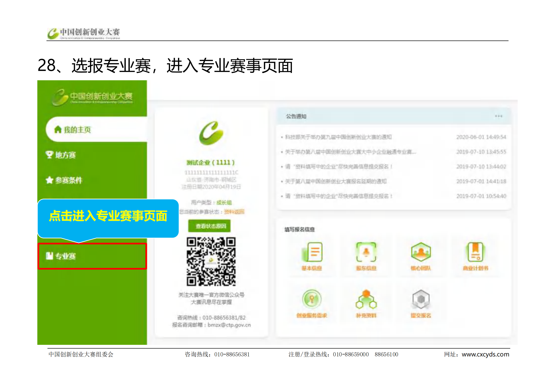Open notice about 第九届中国创新创业大赛的通知
The height and width of the screenshot is (392, 555).
point(338,137)
